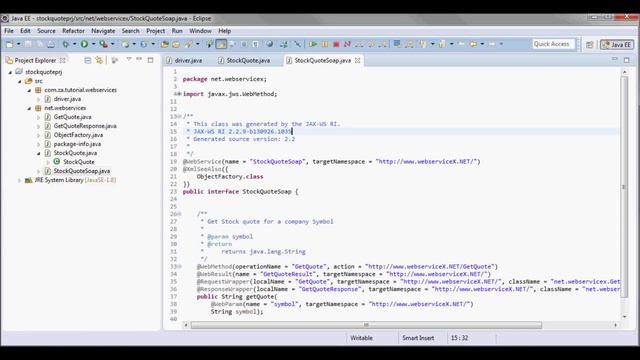The height and width of the screenshot is (360, 640).
Task: Switch to the StockQuote.java editor tab
Action: click(244, 60)
